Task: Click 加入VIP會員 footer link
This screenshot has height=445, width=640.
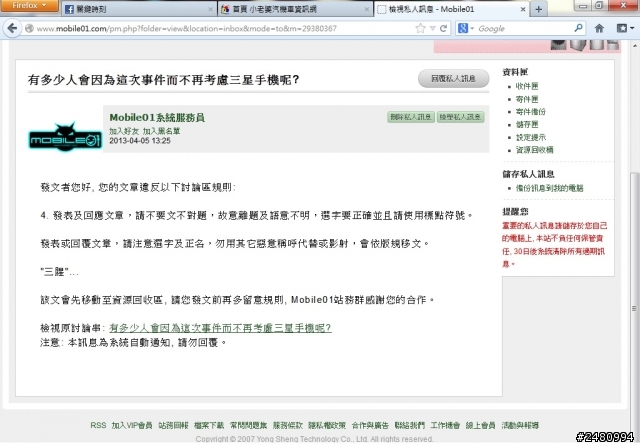Action: tap(132, 425)
